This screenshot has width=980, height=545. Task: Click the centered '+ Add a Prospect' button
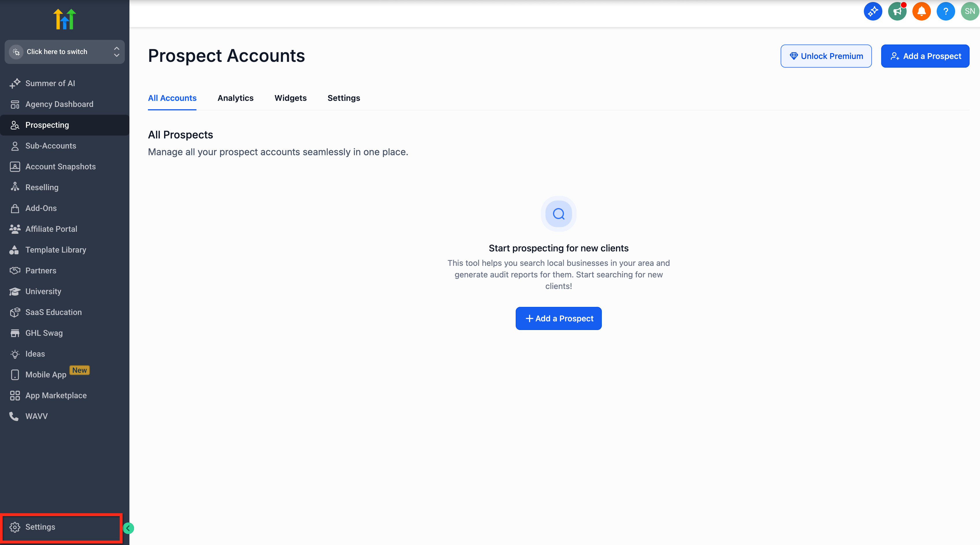point(558,318)
